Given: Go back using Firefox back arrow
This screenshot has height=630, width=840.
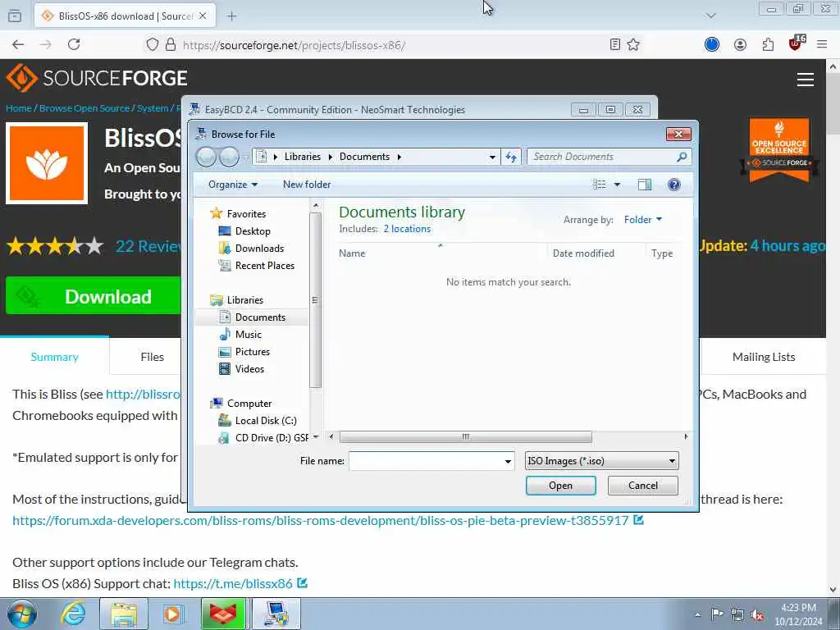Looking at the screenshot, I should click(x=18, y=44).
